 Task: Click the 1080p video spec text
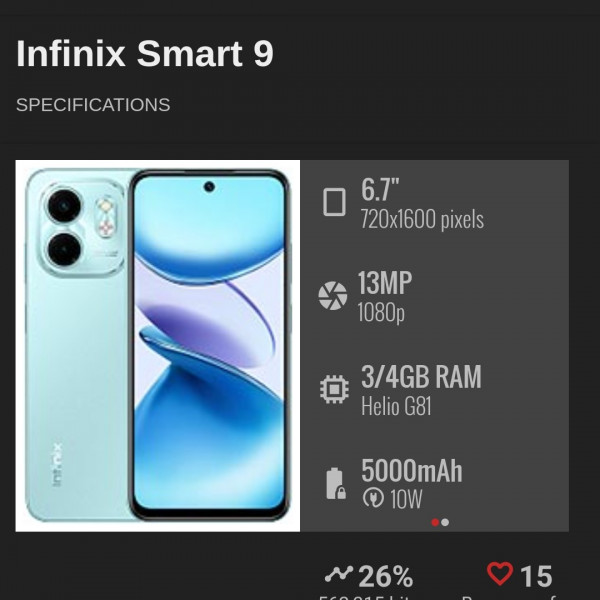coord(381,313)
